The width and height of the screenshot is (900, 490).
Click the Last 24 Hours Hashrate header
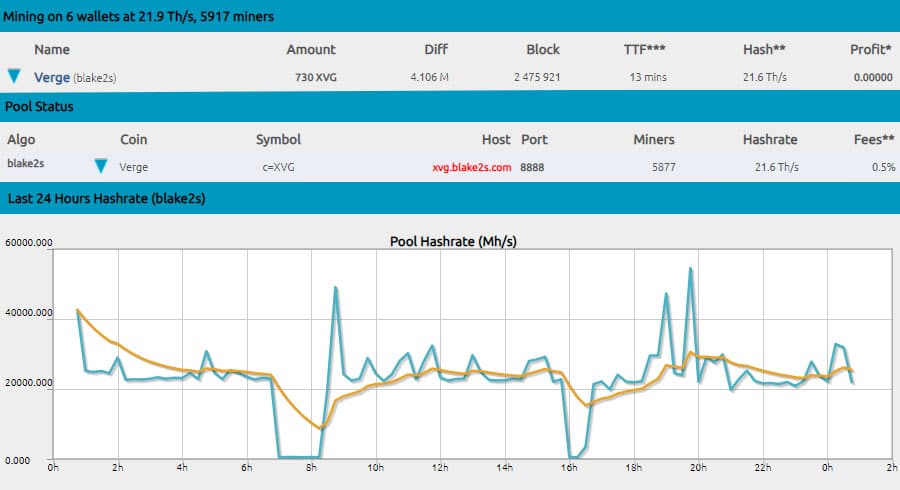click(106, 198)
